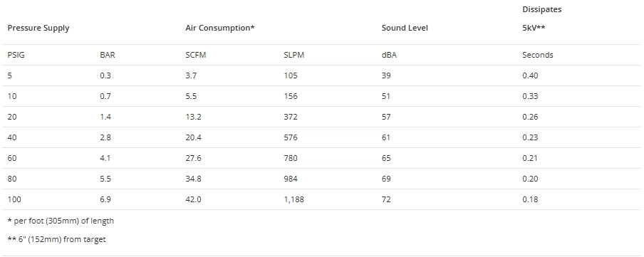Click the PSIG subheader cell
This screenshot has width=644, height=257.
[x=16, y=55]
